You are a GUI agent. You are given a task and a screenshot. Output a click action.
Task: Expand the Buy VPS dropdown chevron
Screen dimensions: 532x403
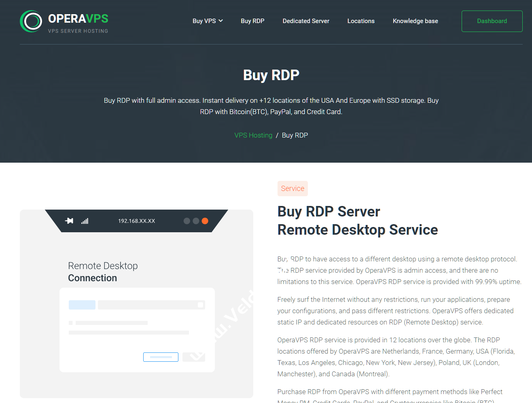click(x=220, y=21)
